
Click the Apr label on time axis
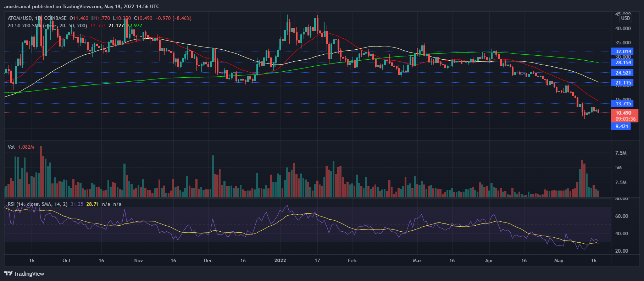pos(489,260)
